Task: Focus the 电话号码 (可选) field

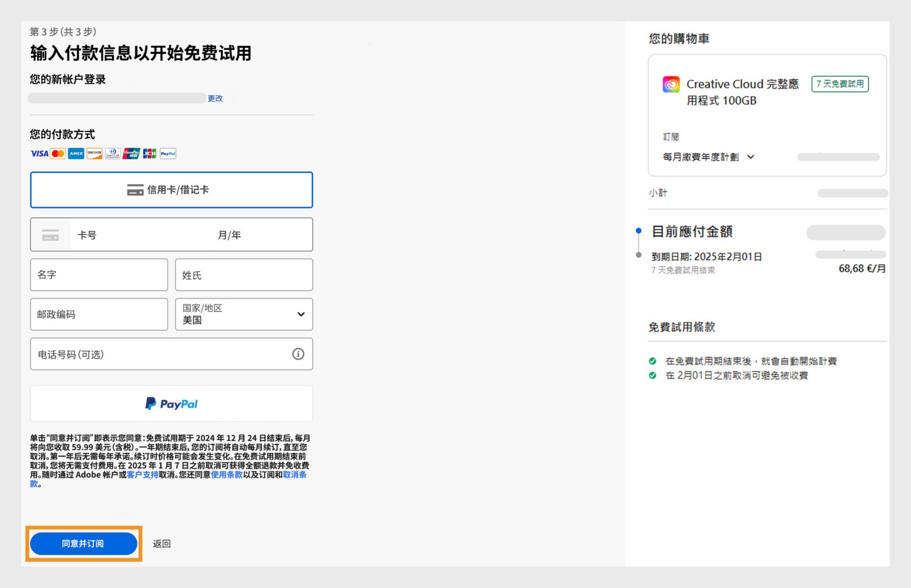Action: [x=171, y=354]
